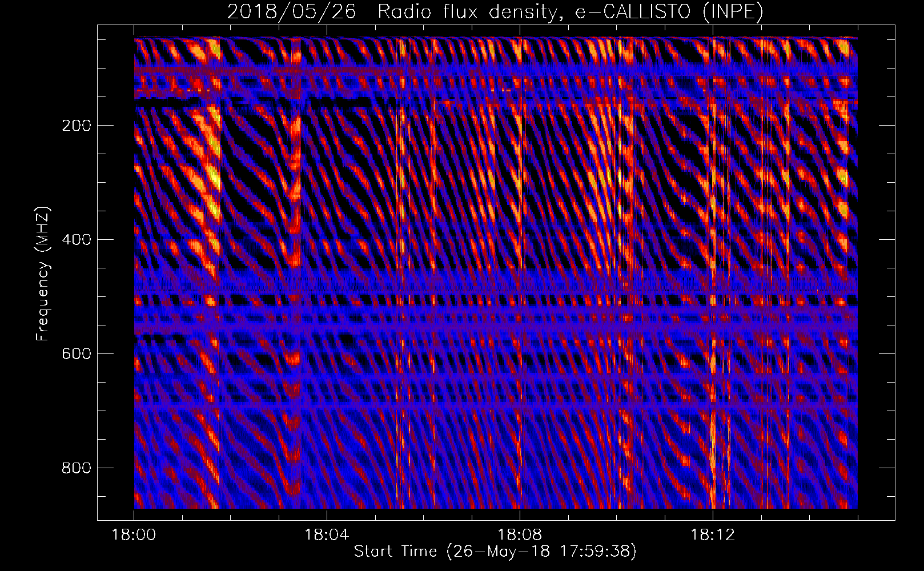924x571 pixels.
Task: Click the 'Frequency (MHZ)' y-axis label
Action: 43,274
